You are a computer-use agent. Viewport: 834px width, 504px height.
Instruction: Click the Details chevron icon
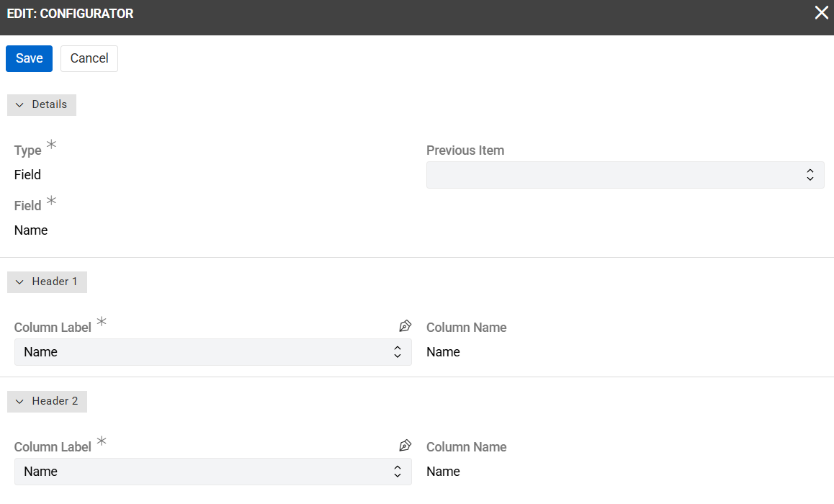[19, 104]
